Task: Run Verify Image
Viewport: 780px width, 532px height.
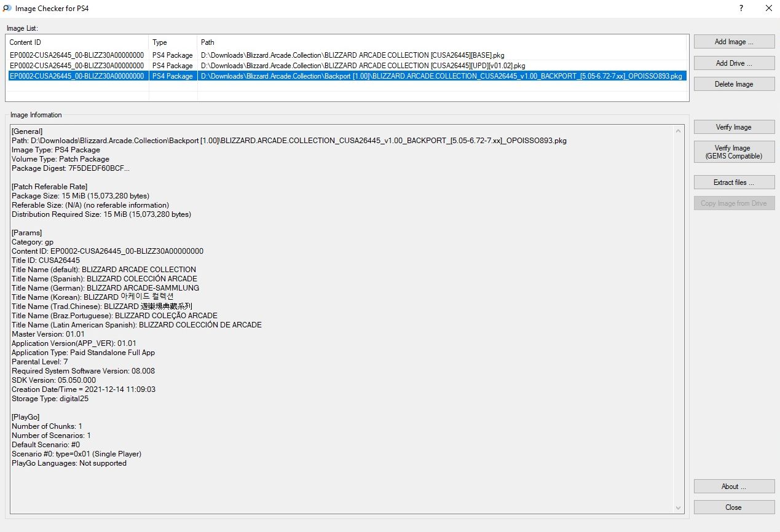Action: pos(734,127)
